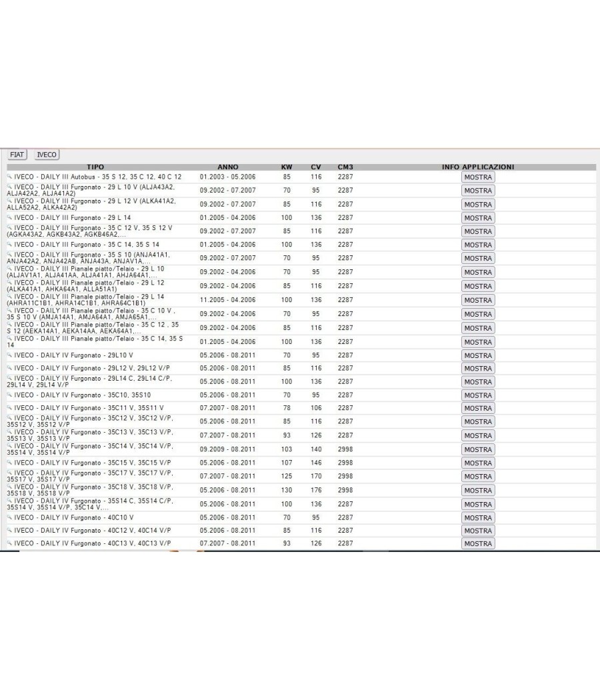Select the date cell '09.2009 - 08.2011'

228,449
